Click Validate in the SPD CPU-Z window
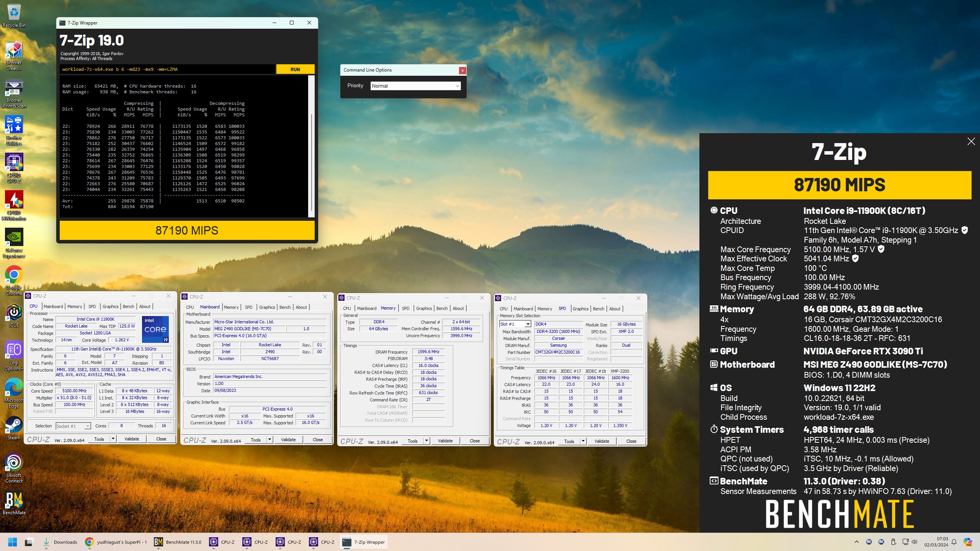The image size is (980, 551). pyautogui.click(x=602, y=441)
